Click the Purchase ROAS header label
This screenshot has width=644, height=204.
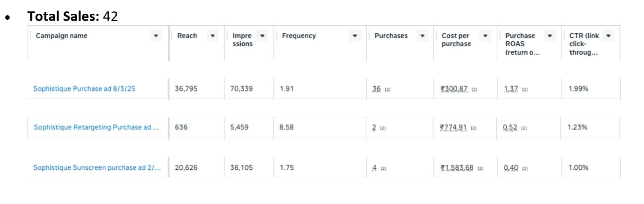point(522,44)
